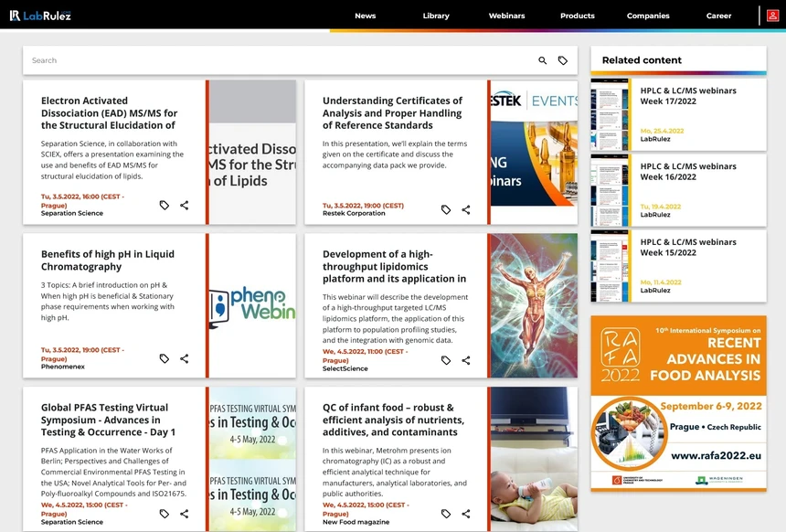
Task: Go to the Webinars section
Action: 507,16
